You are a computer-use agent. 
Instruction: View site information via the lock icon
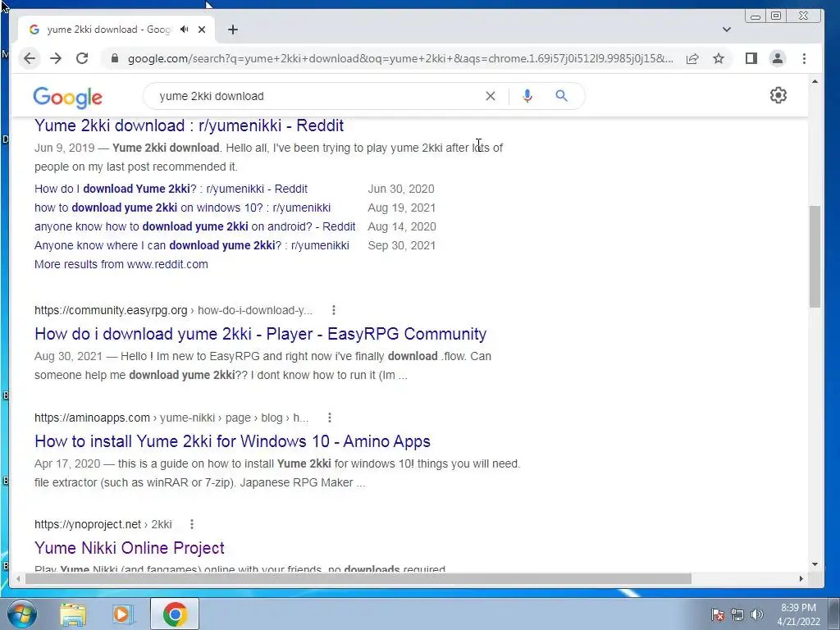[x=114, y=58]
